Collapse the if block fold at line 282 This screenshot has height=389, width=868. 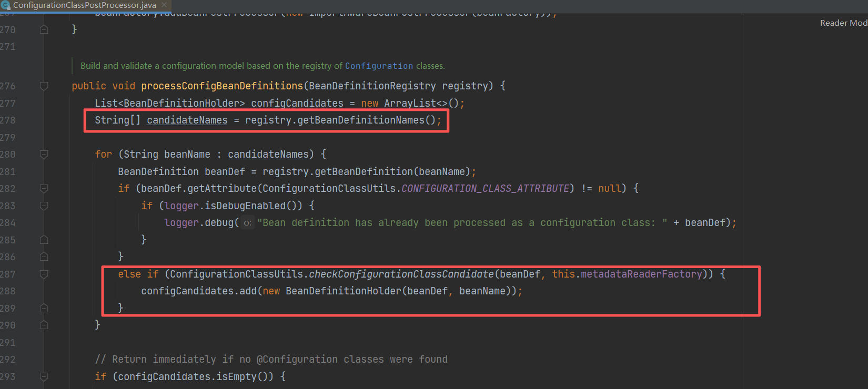(44, 189)
